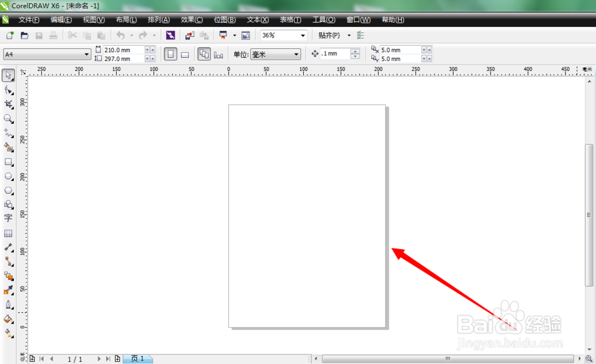Add a page using the button next to the 页 1 tab
The width and height of the screenshot is (596, 364).
pyautogui.click(x=117, y=359)
